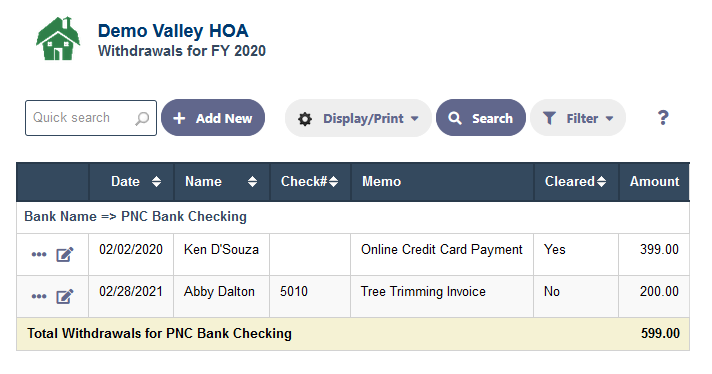The image size is (712, 374).
Task: Expand the Display/Print dropdown
Action: click(358, 118)
